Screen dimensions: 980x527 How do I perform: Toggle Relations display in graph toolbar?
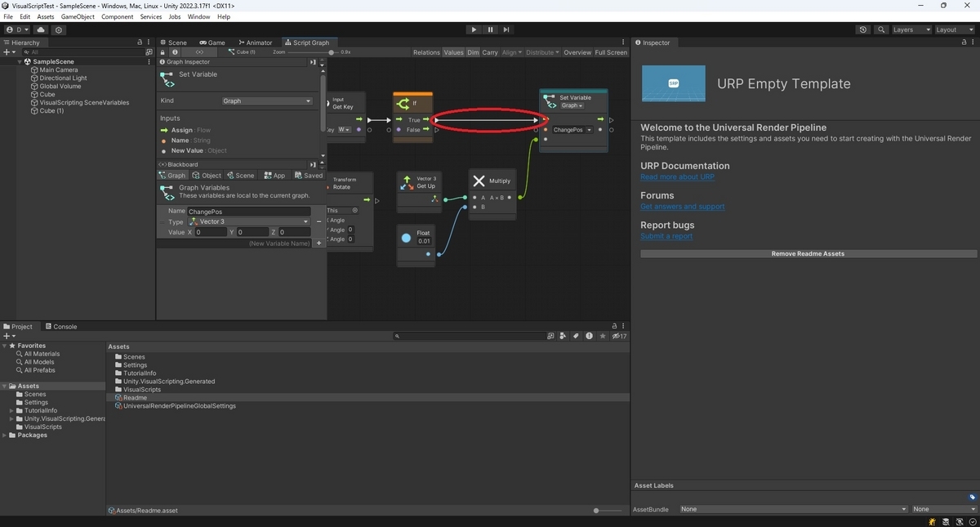pyautogui.click(x=426, y=52)
